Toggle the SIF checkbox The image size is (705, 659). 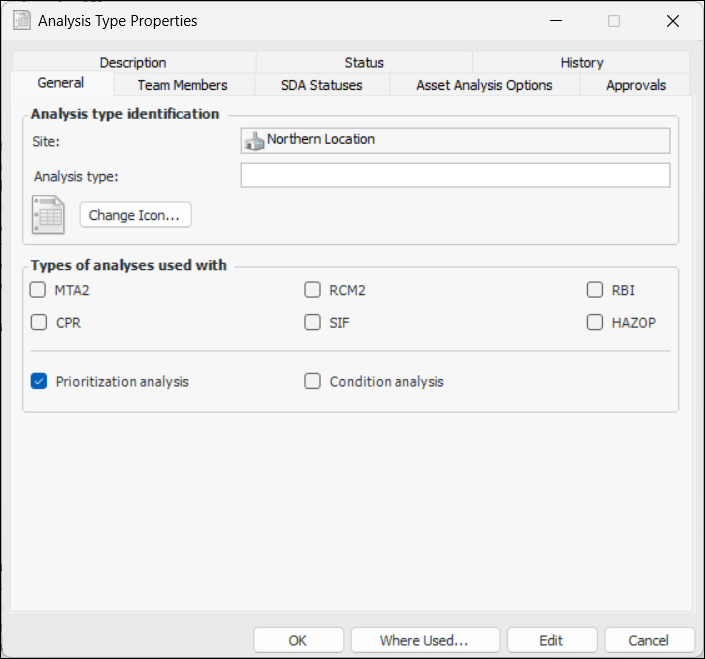(313, 323)
